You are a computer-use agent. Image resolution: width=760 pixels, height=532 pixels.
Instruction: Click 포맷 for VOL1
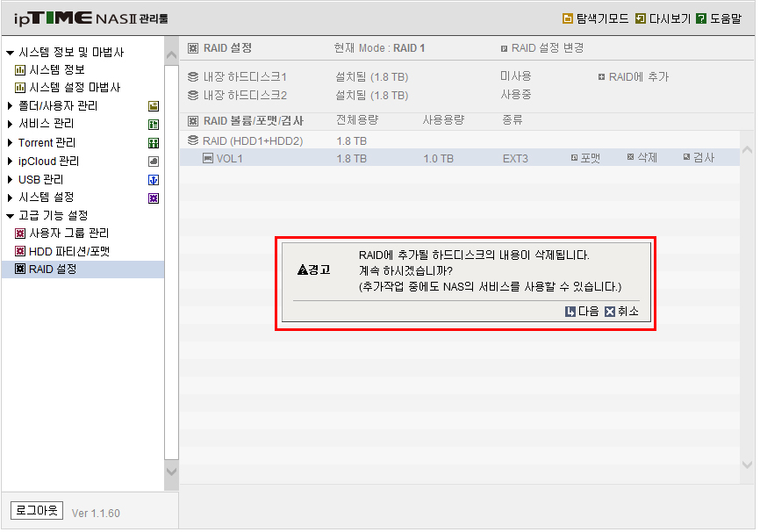585,158
